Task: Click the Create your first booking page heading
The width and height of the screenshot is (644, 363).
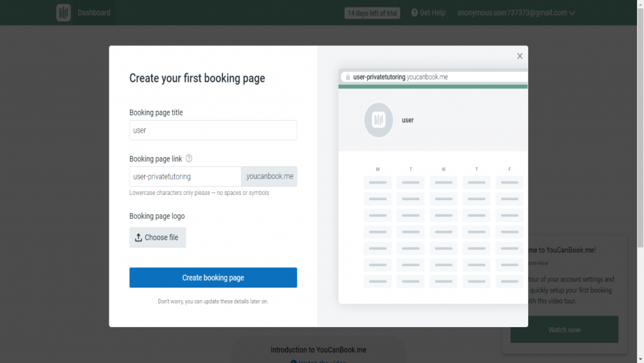Action: pos(197,78)
